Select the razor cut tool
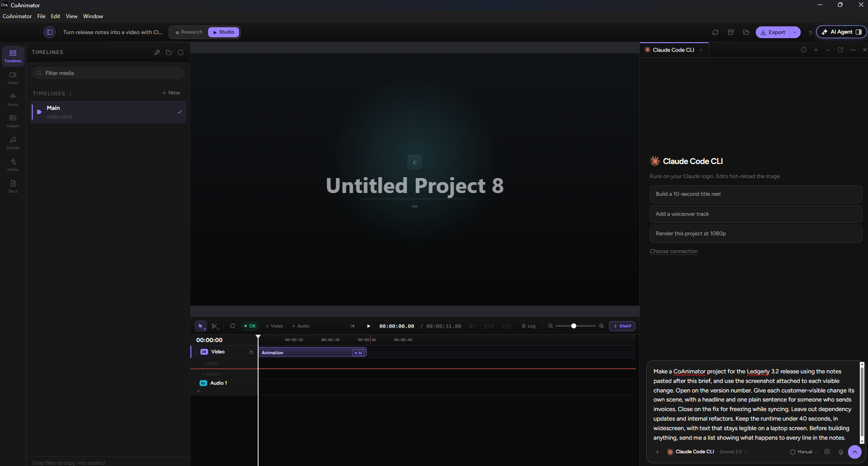The image size is (868, 466). [x=215, y=326]
